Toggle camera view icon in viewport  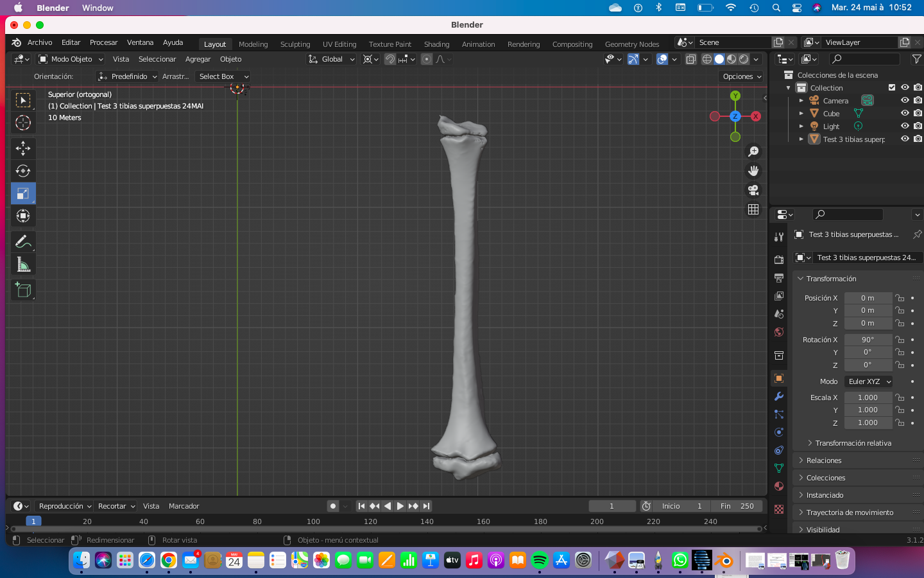(x=753, y=190)
